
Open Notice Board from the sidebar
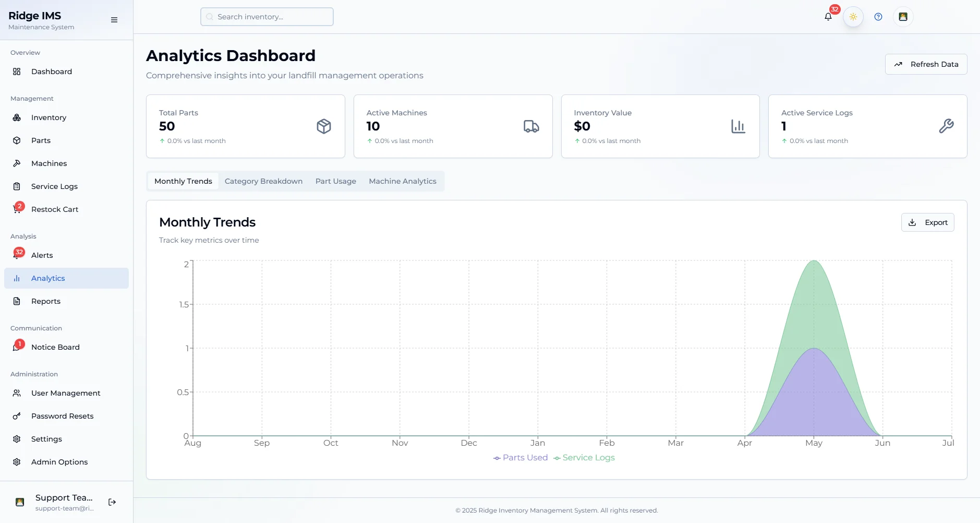pyautogui.click(x=55, y=347)
